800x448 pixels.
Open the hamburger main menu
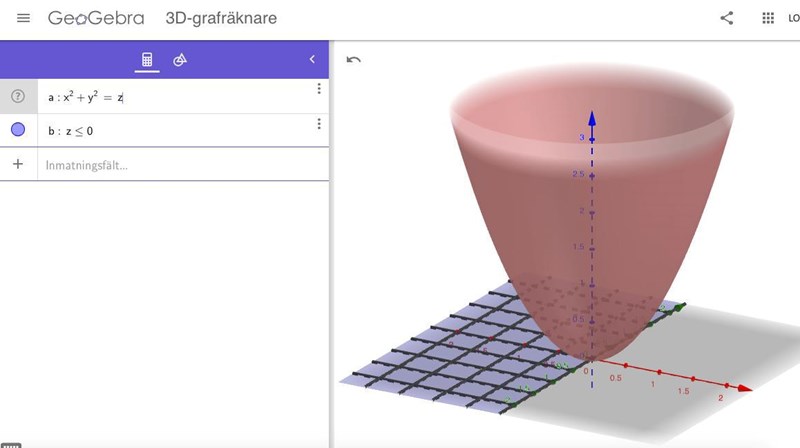pyautogui.click(x=24, y=18)
